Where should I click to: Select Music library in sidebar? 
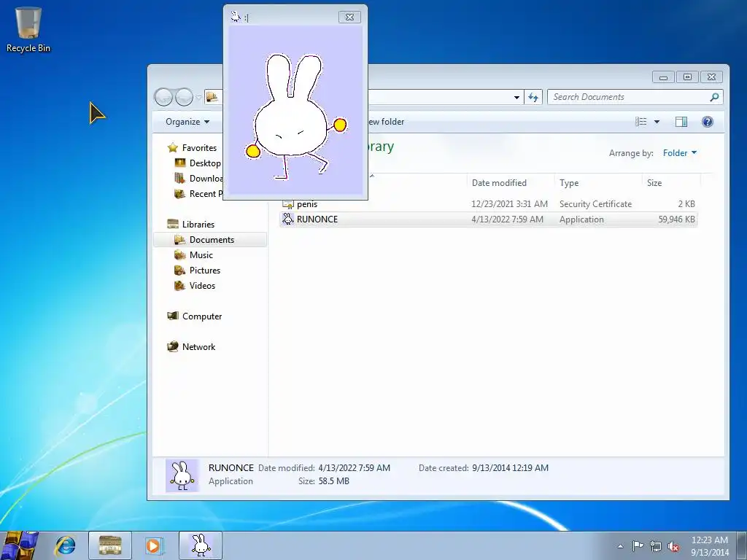point(201,254)
